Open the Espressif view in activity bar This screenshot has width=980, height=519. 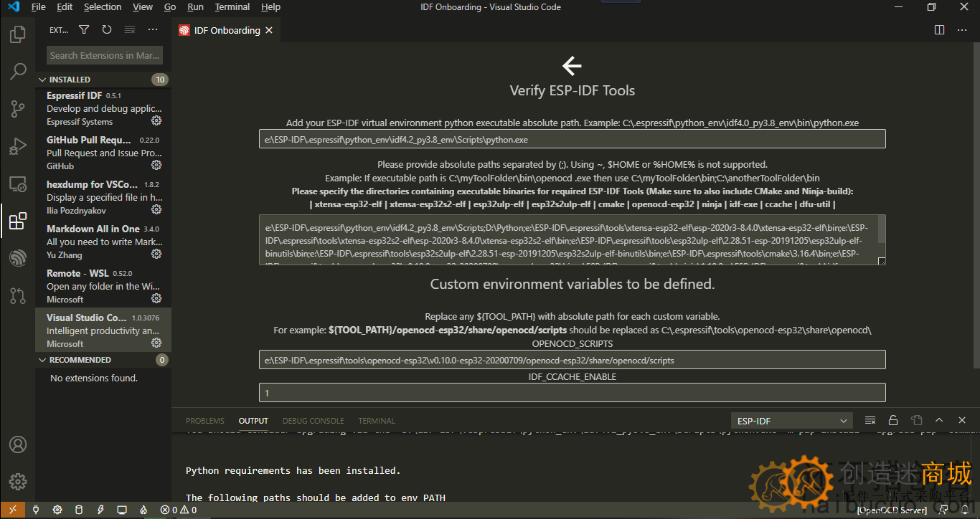point(18,258)
